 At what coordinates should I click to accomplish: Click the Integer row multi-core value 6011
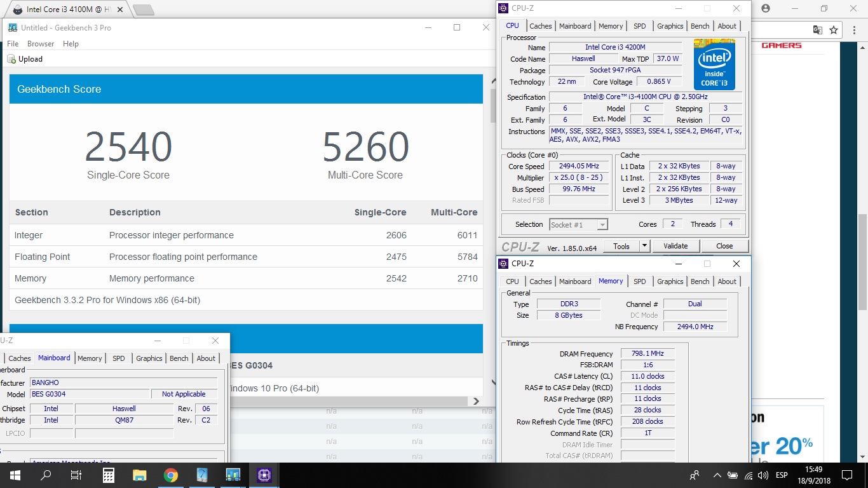point(467,235)
